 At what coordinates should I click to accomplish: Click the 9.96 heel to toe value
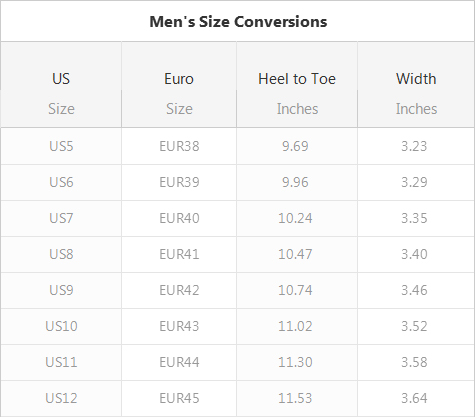(295, 182)
